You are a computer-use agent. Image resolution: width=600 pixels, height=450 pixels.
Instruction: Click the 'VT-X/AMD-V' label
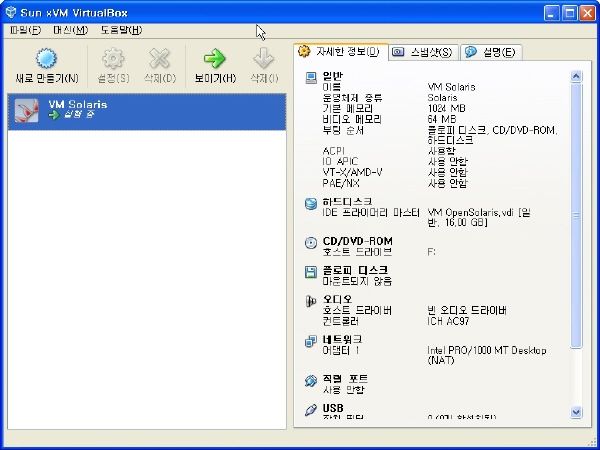pyautogui.click(x=352, y=173)
